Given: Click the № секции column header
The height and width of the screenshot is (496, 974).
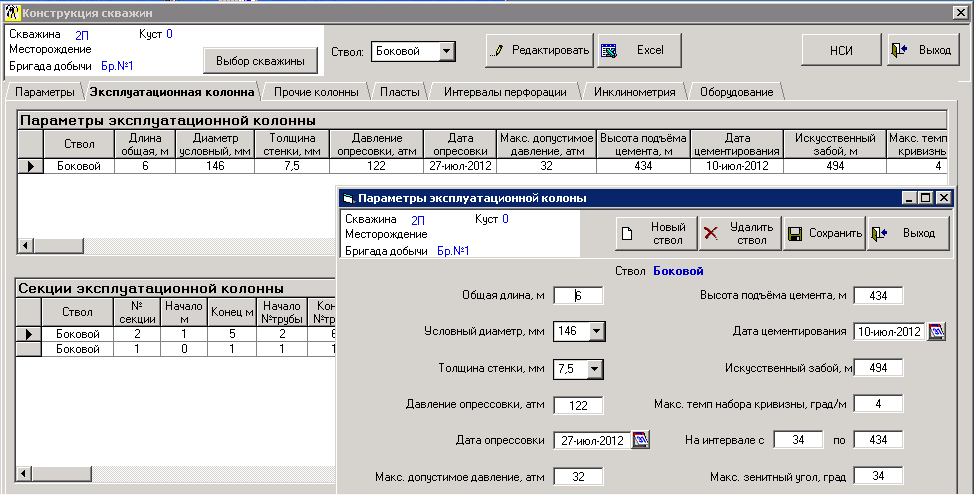Looking at the screenshot, I should coord(137,312).
